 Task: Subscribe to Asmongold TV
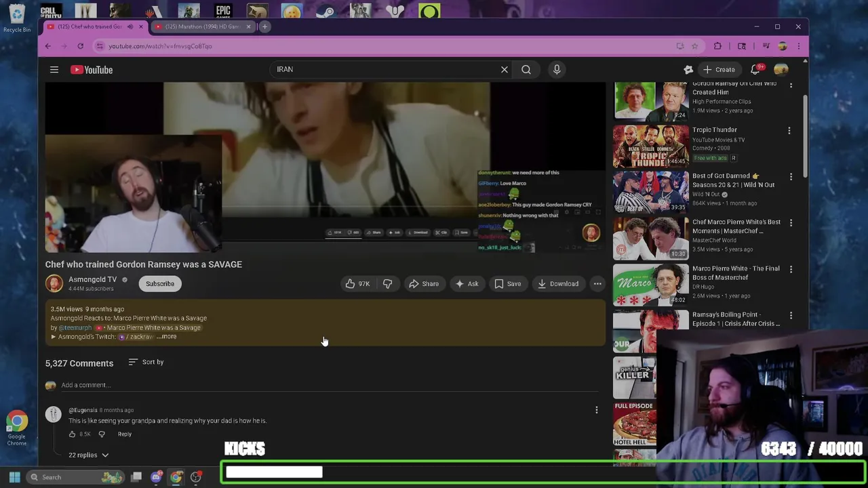tap(160, 284)
